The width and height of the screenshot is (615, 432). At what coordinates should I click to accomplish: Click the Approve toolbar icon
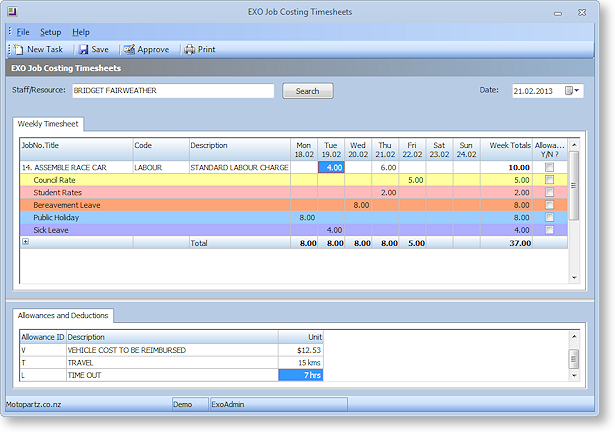128,49
